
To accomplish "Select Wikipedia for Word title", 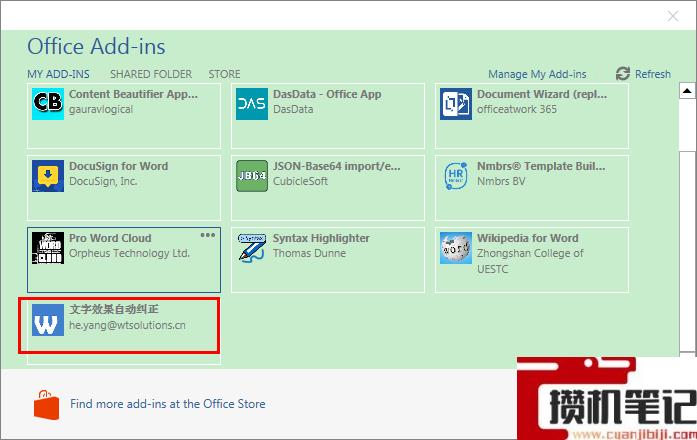I will pos(528,238).
